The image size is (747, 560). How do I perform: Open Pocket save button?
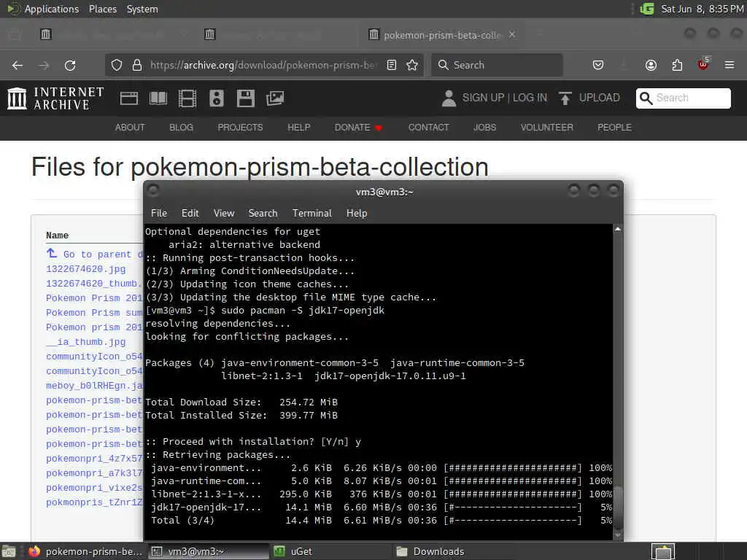click(598, 65)
